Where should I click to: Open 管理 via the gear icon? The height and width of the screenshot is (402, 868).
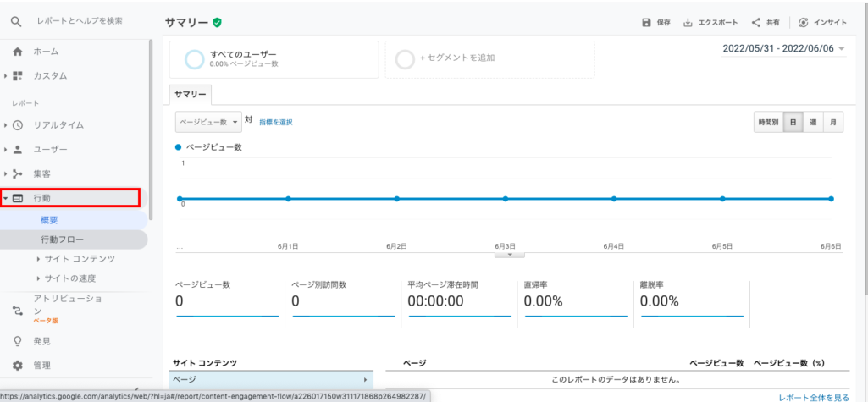(18, 366)
